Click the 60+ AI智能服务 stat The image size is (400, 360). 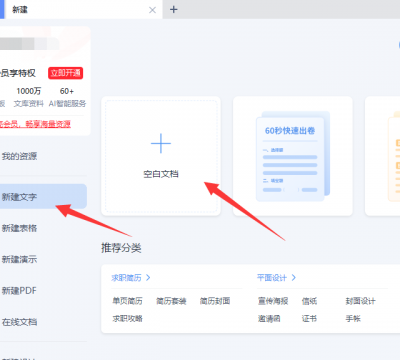(x=67, y=97)
